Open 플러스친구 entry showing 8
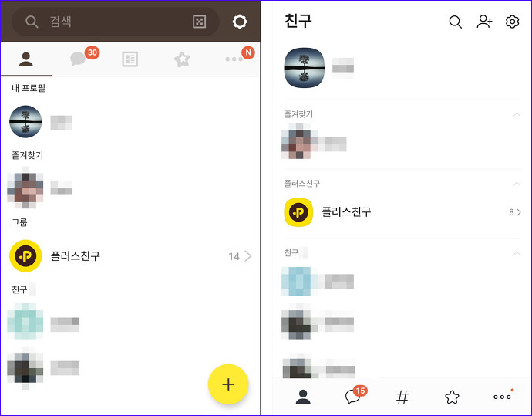 pyautogui.click(x=402, y=212)
